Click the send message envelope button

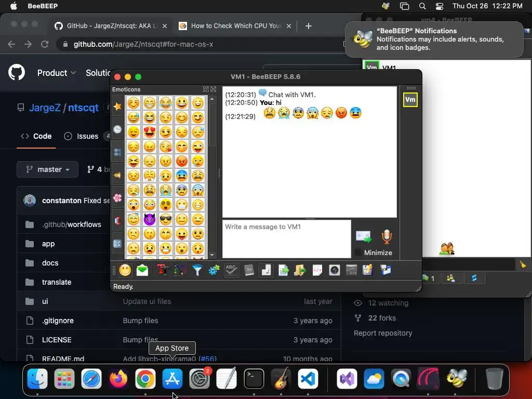point(363,236)
